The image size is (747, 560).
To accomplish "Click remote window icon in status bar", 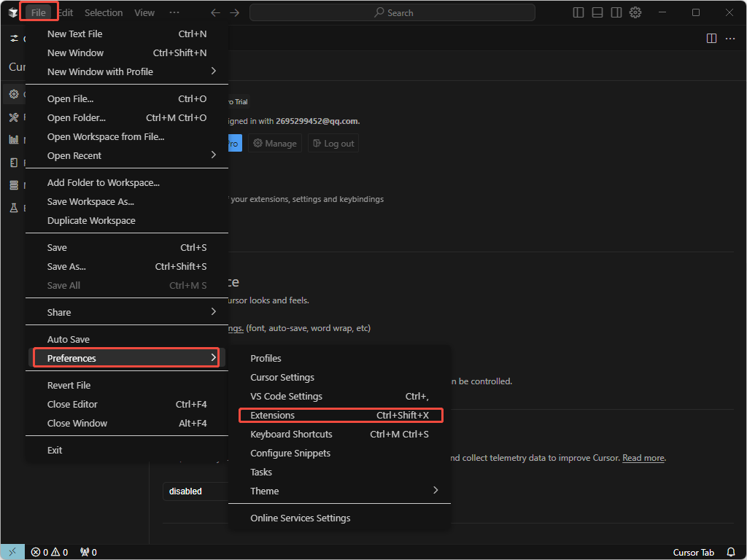I will pyautogui.click(x=12, y=552).
